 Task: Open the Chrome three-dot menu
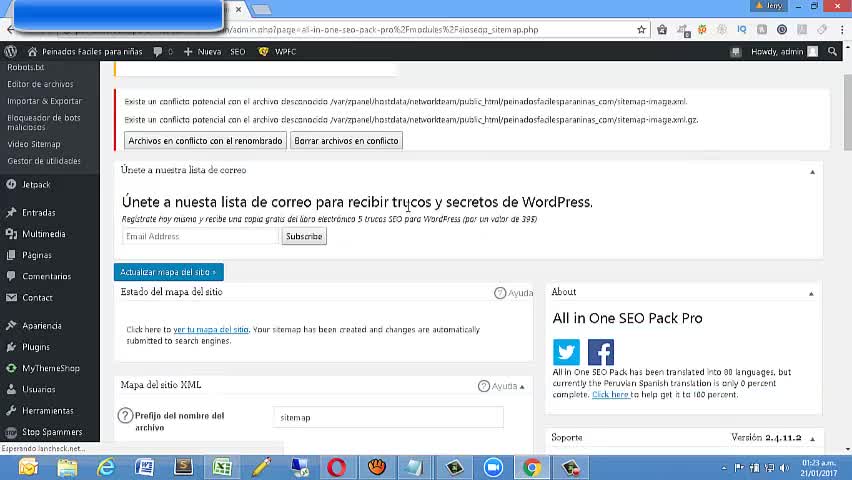point(842,30)
